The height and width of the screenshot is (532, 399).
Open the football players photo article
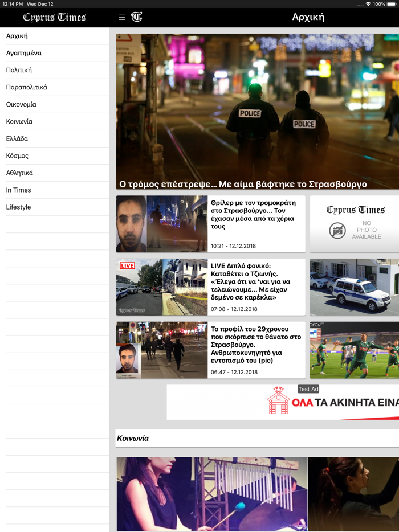[355, 350]
